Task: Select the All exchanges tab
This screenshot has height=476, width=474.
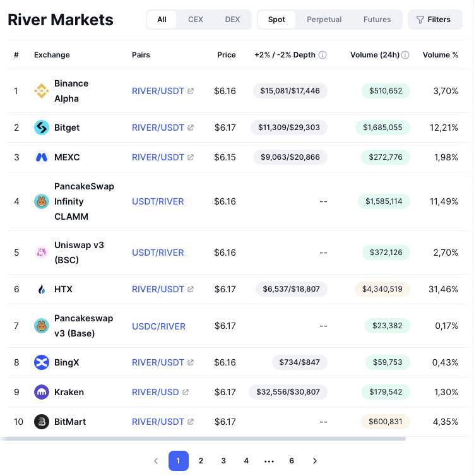Action: click(162, 20)
